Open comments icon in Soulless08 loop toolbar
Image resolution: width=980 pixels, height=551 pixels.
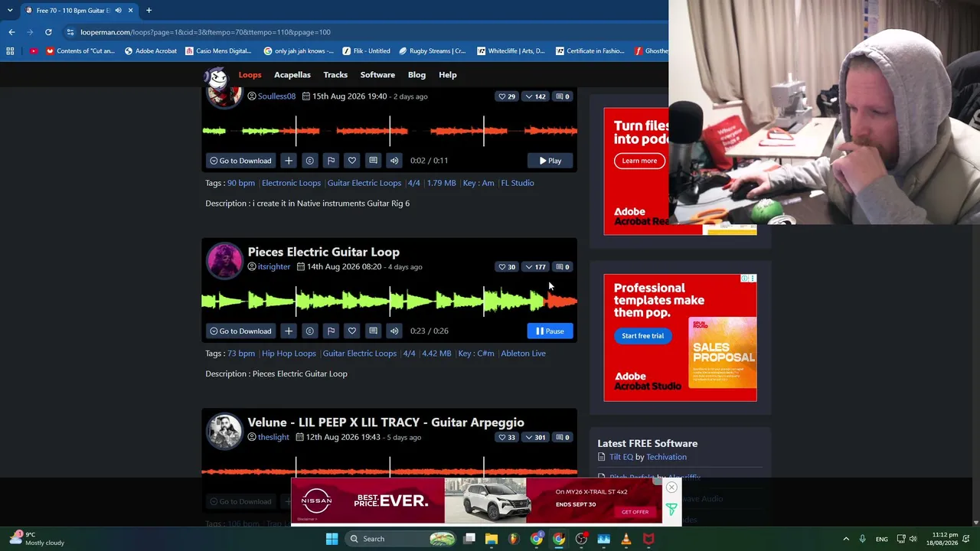click(x=373, y=161)
